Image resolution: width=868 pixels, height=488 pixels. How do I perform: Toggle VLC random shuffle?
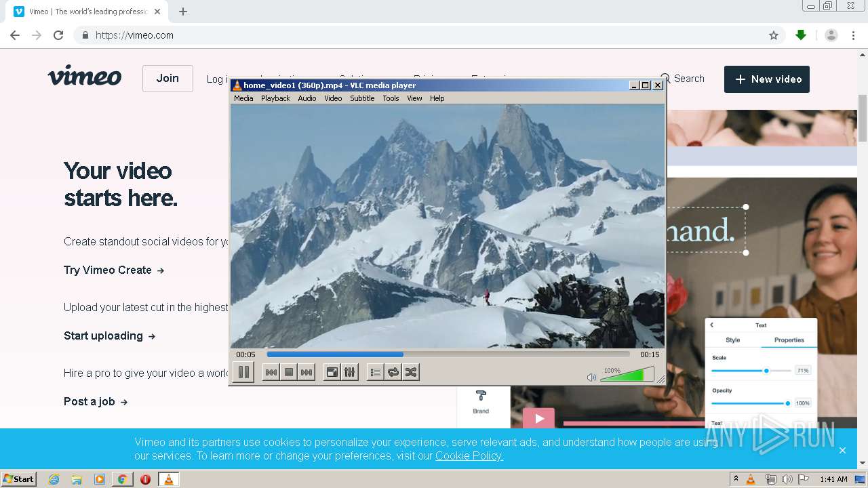[410, 372]
